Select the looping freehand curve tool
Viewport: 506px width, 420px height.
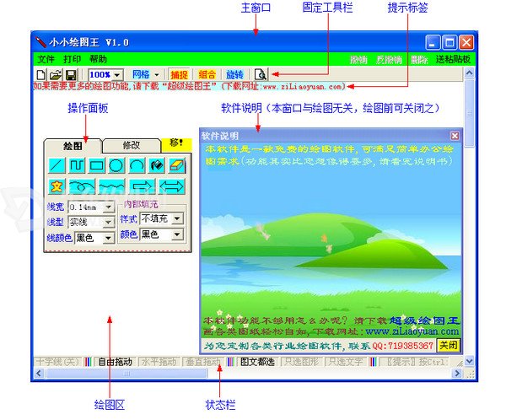click(x=82, y=186)
